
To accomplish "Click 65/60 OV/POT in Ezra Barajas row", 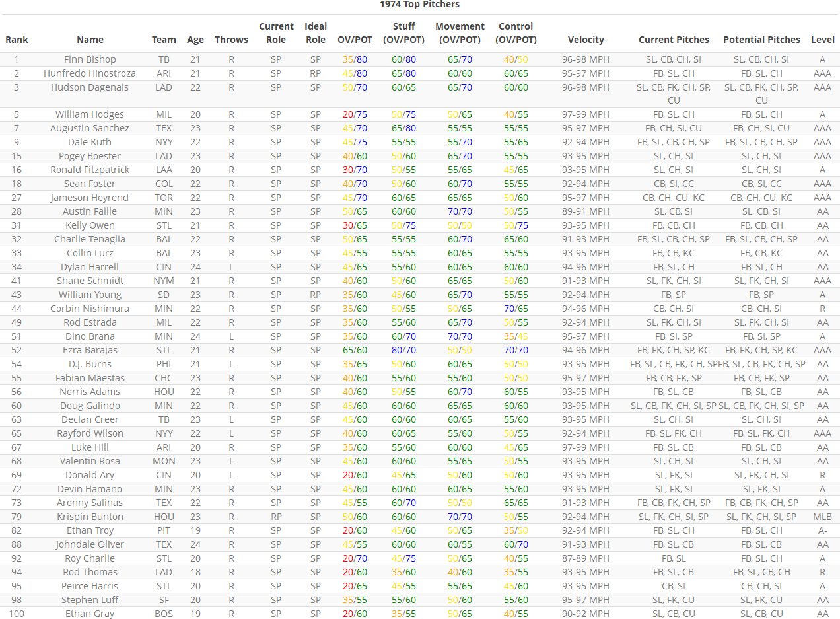I will tap(355, 350).
